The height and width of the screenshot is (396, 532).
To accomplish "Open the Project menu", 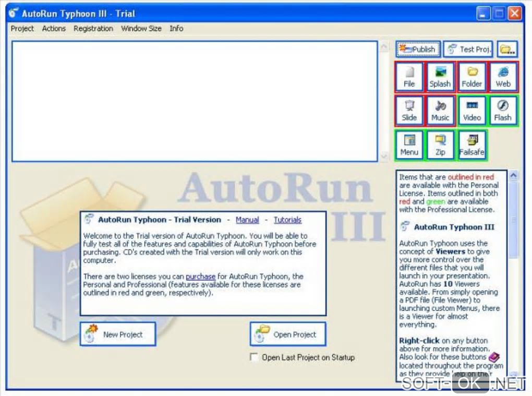I will [22, 29].
